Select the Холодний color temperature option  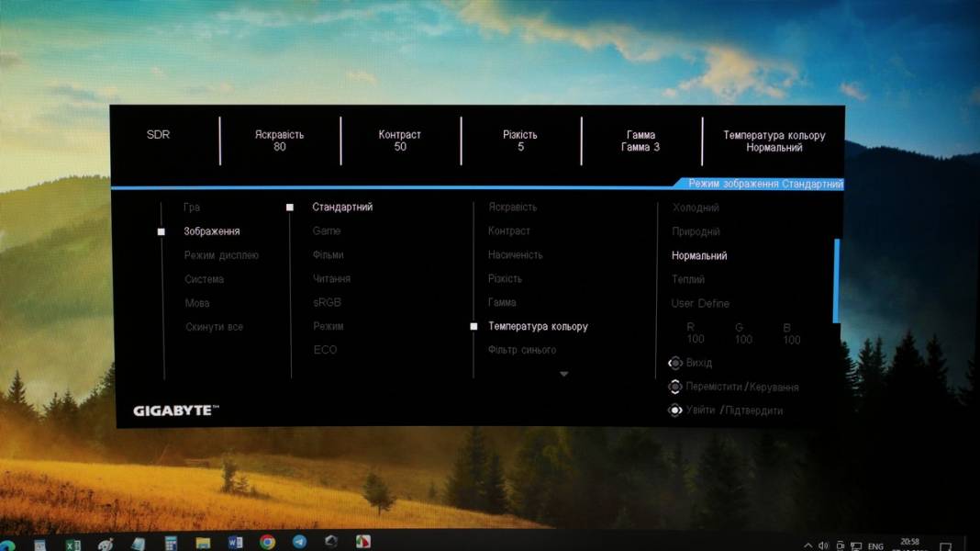696,208
